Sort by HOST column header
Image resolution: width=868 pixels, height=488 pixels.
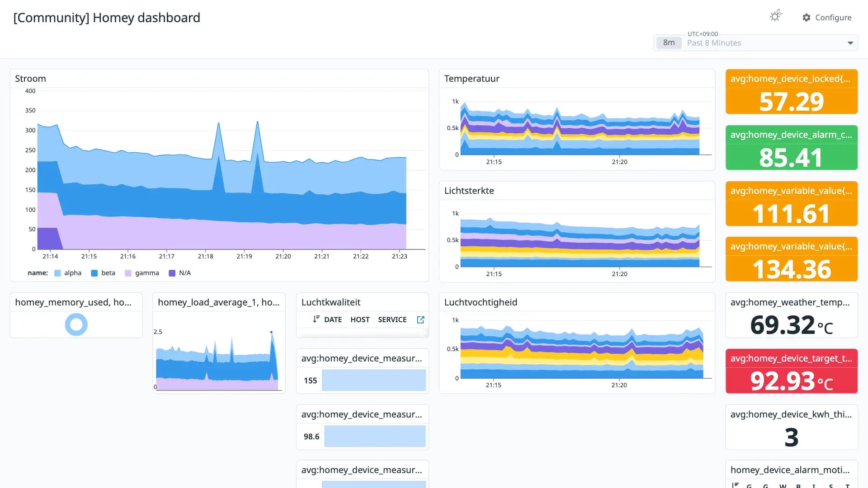pyautogui.click(x=360, y=320)
